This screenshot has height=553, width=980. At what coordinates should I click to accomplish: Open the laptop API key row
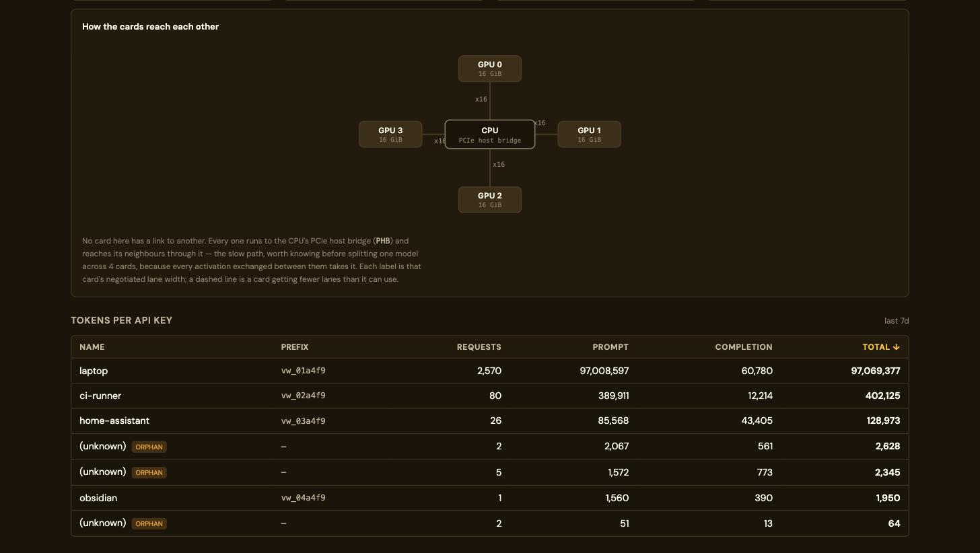[x=490, y=371]
